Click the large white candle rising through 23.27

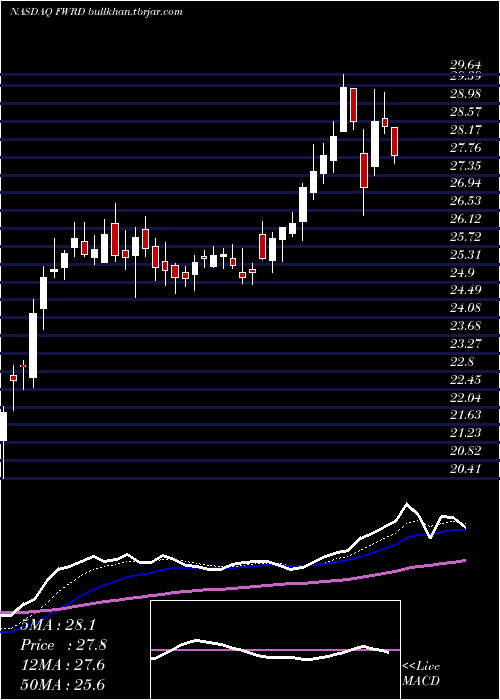point(33,346)
